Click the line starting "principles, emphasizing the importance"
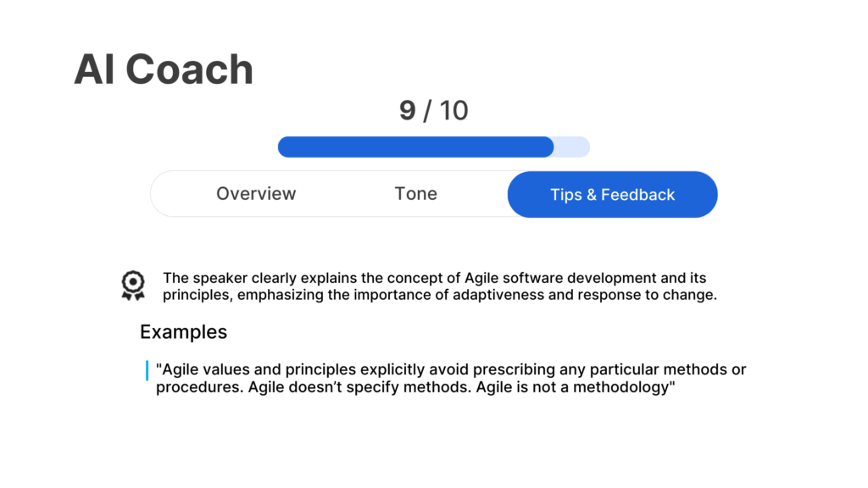Image resolution: width=868 pixels, height=488 pixels. pyautogui.click(x=439, y=295)
